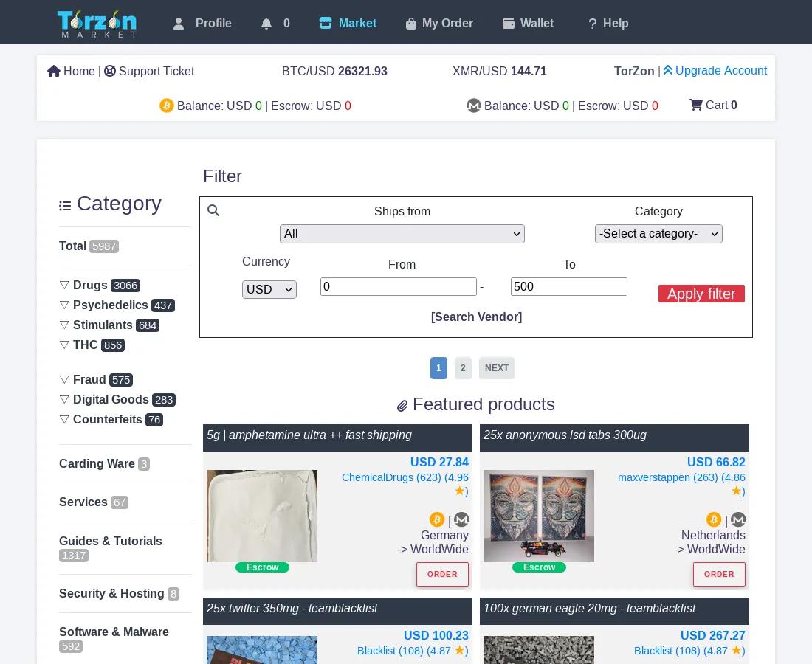Click the Monero balance icon
Screen dimensions: 812x664
[473, 106]
